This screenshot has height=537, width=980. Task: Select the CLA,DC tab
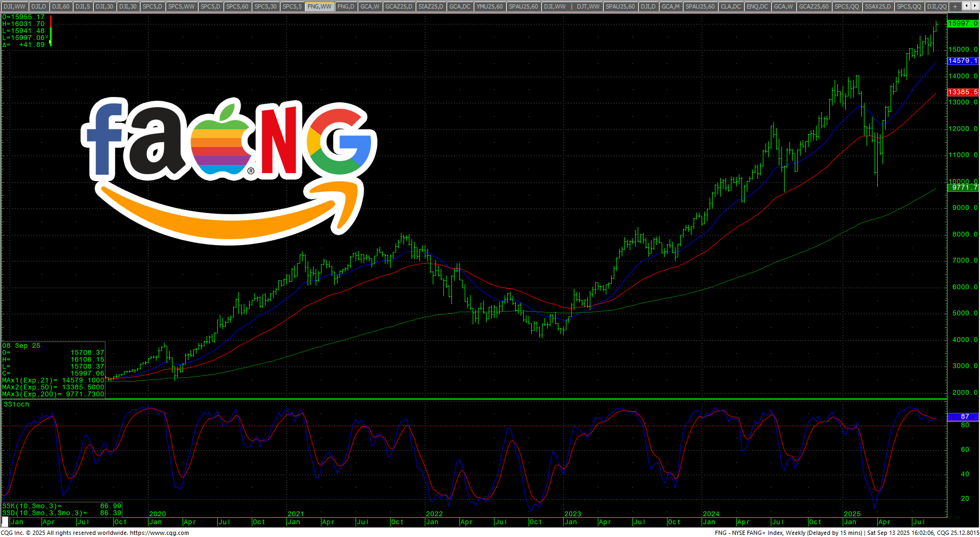730,6
